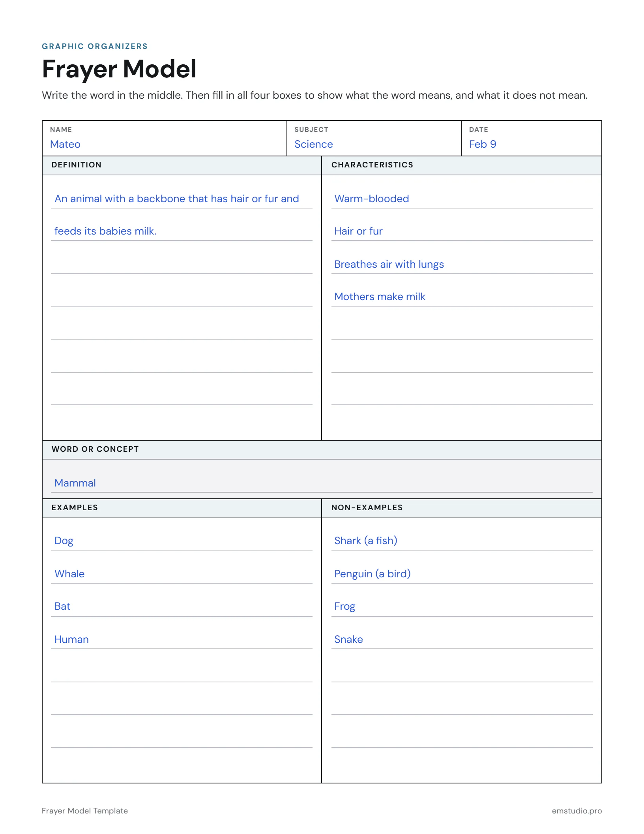Screen dimensions: 644x834
Task: Click the "Warm-blooded" characteristic line
Action: 462,199
